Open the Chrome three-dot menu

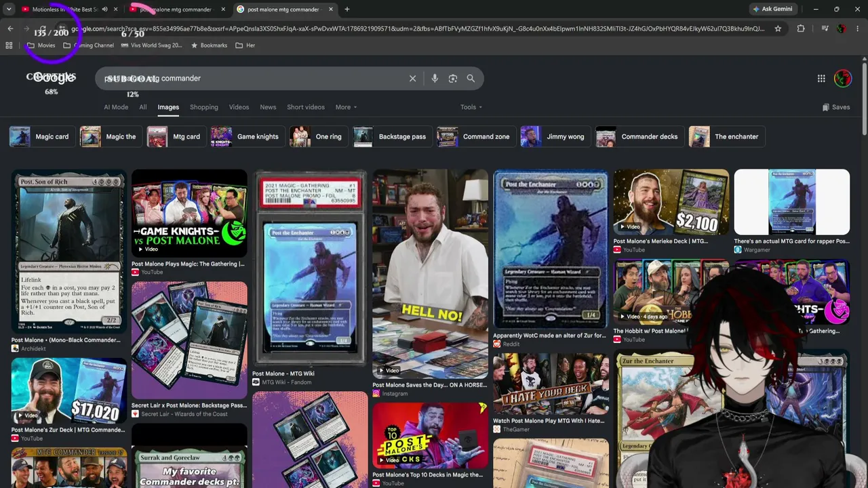(x=858, y=28)
